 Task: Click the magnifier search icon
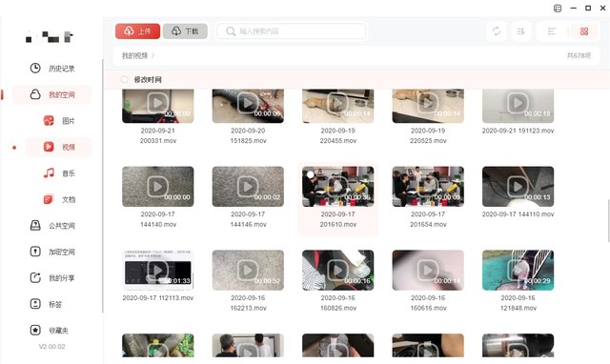click(231, 31)
